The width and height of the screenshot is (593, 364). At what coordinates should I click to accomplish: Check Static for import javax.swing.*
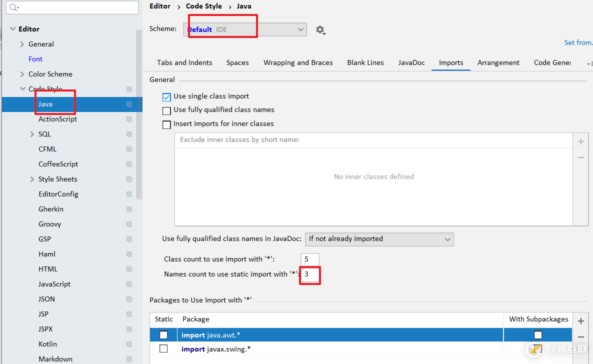tap(163, 348)
